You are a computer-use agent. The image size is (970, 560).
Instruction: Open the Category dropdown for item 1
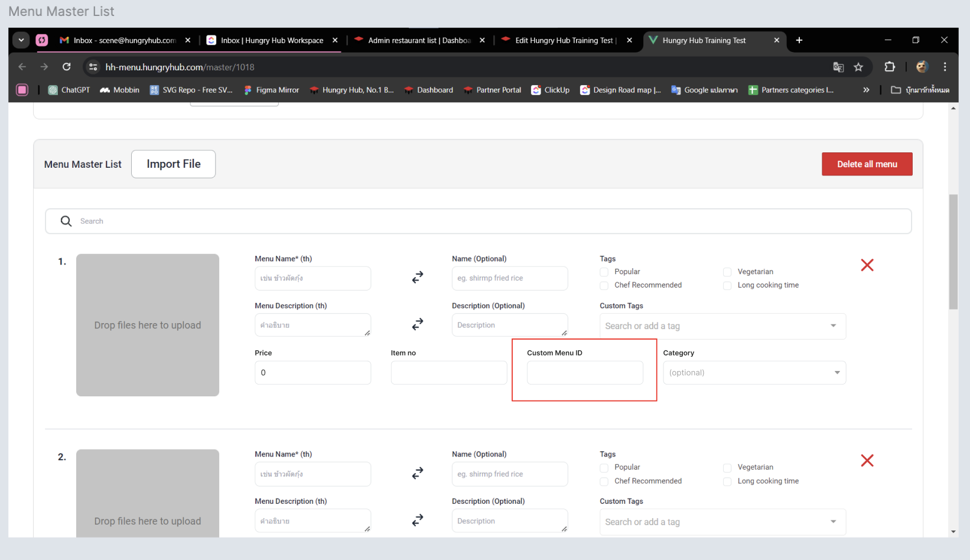coord(754,373)
